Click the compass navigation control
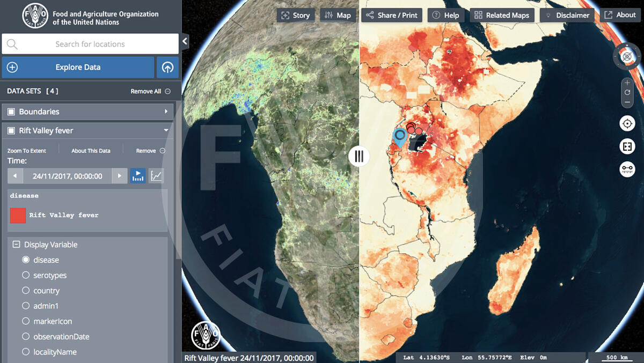This screenshot has width=644, height=363. click(x=627, y=56)
